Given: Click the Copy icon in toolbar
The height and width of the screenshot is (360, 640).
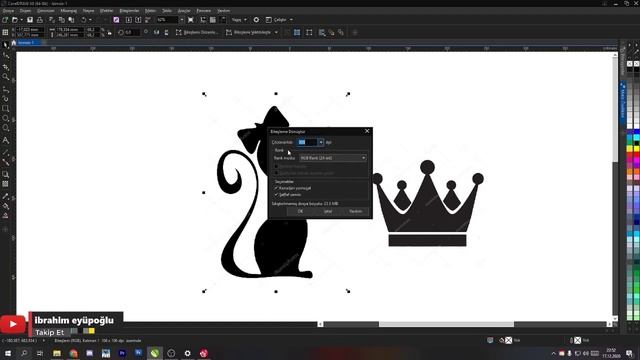Looking at the screenshot, I should [x=62, y=20].
